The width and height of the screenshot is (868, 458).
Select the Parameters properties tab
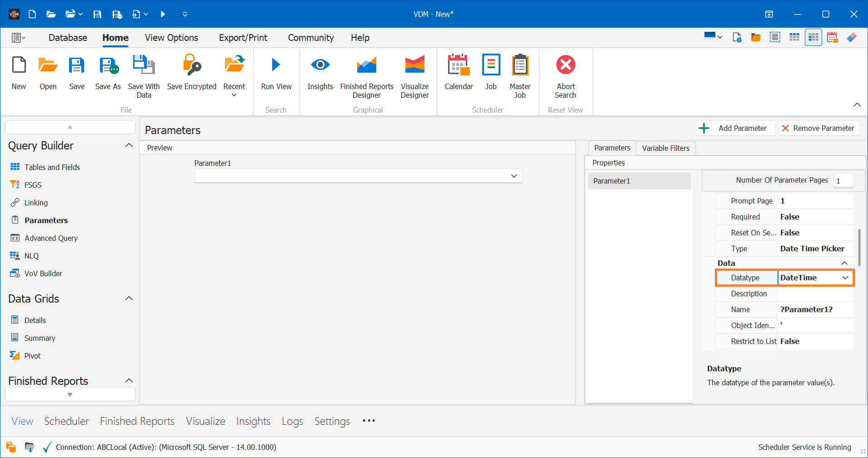click(612, 148)
